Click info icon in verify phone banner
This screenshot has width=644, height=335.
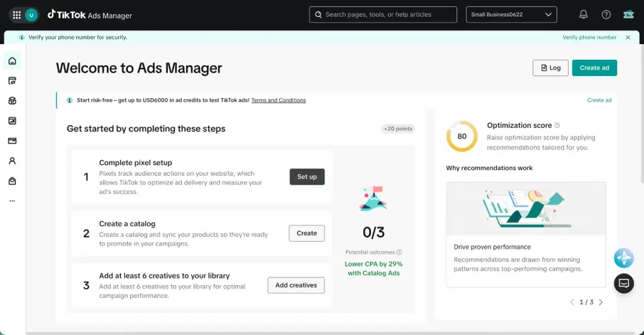(22, 38)
